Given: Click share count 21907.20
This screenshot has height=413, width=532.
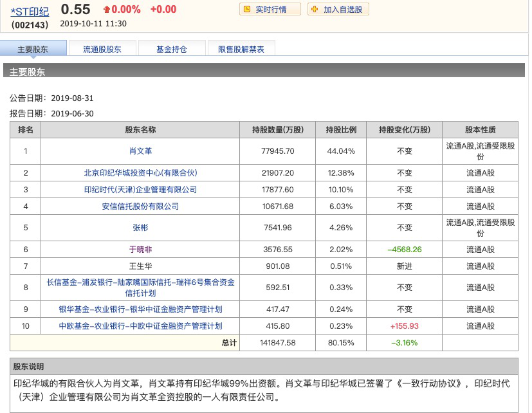Looking at the screenshot, I should [277, 173].
